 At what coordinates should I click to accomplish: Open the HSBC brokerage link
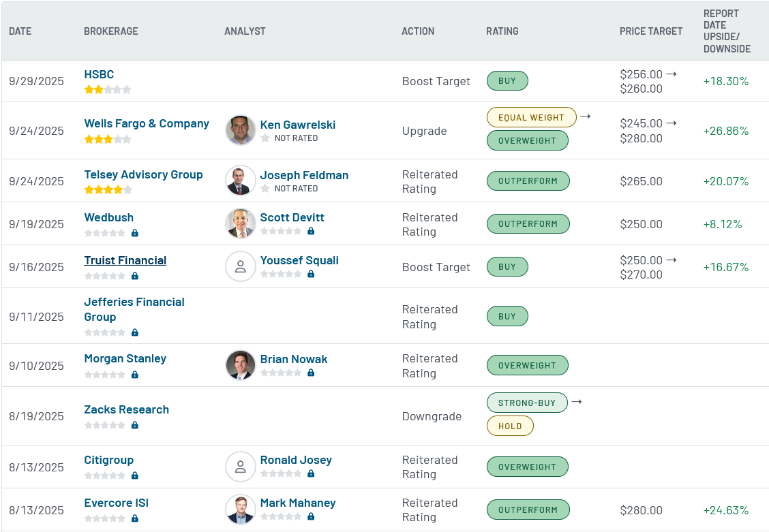tap(99, 74)
